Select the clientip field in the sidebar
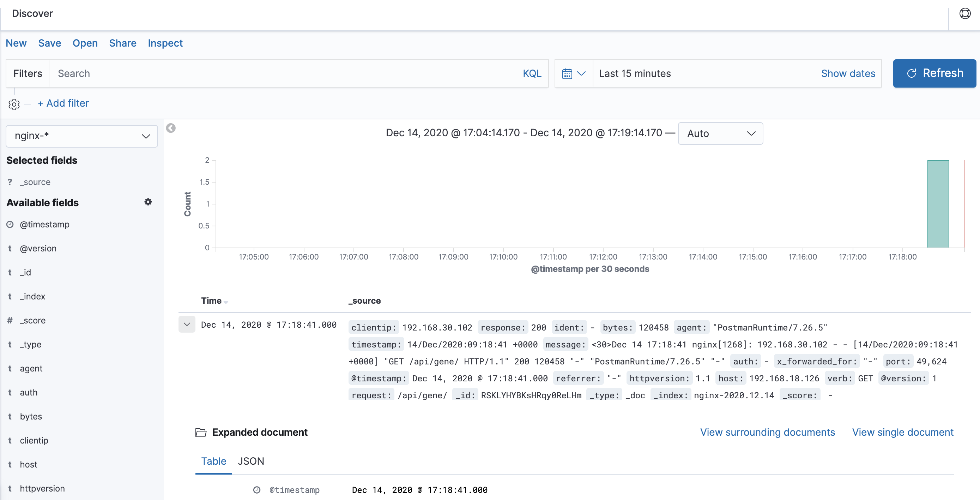The width and height of the screenshot is (980, 500). 34,440
